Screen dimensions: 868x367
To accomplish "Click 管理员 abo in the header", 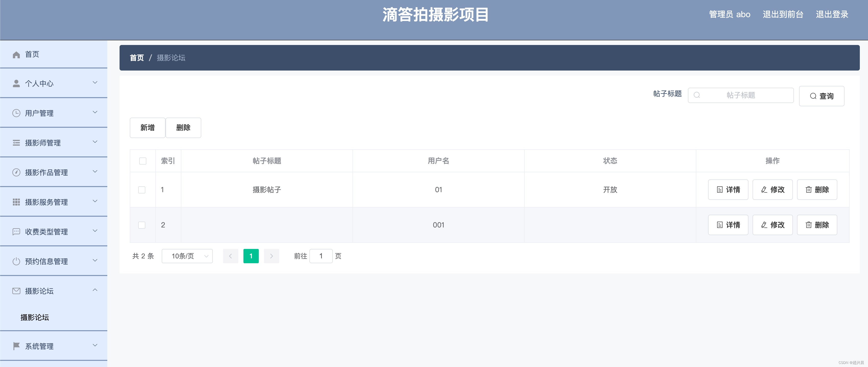I will click(730, 15).
